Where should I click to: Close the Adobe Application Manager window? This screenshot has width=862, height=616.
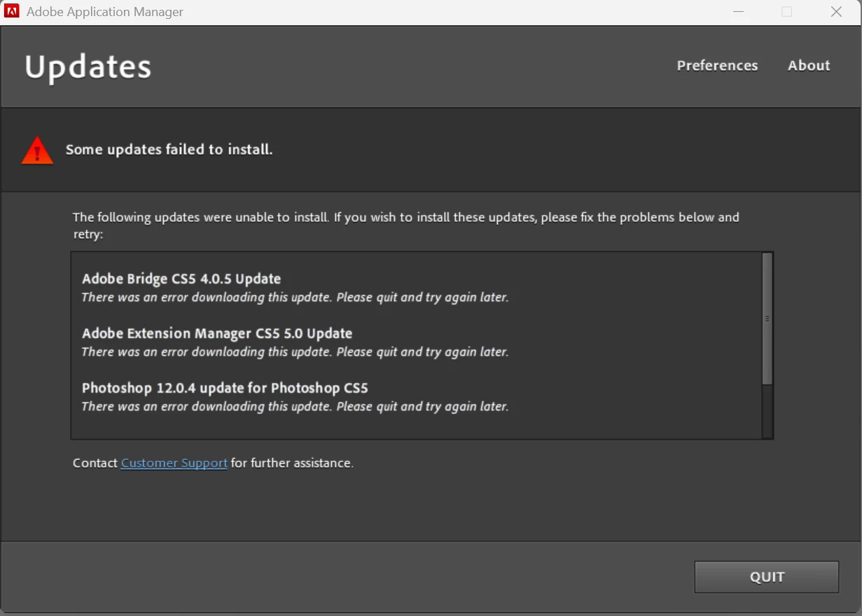point(836,12)
